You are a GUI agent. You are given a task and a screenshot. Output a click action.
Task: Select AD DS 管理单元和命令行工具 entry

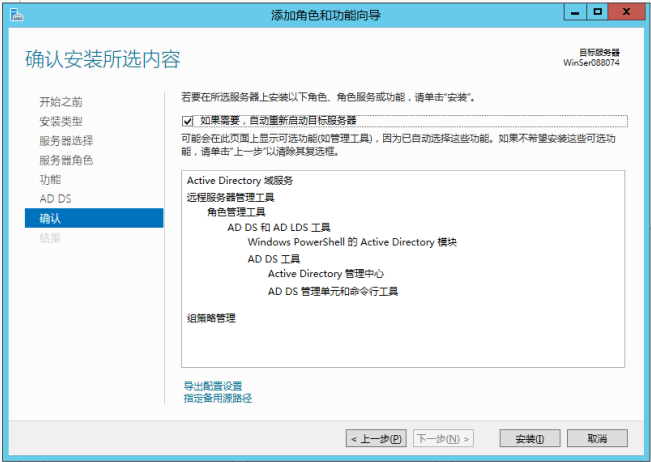[333, 291]
